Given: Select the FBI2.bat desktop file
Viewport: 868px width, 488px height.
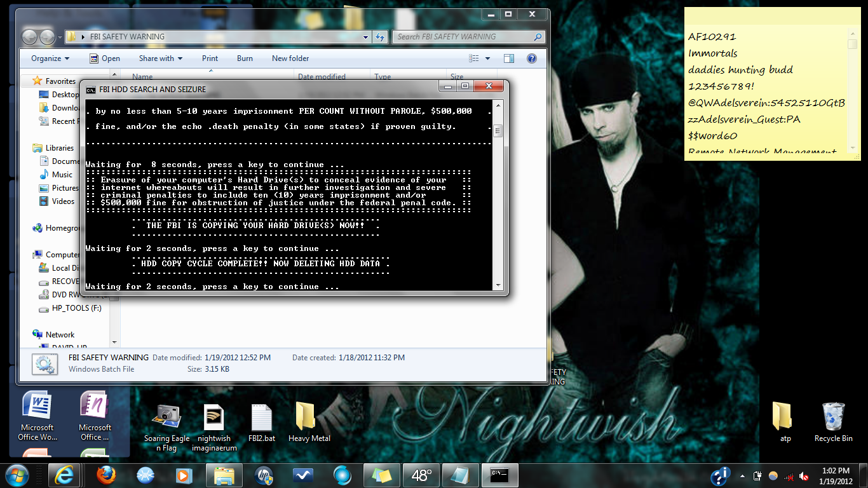Looking at the screenshot, I should coord(262,423).
